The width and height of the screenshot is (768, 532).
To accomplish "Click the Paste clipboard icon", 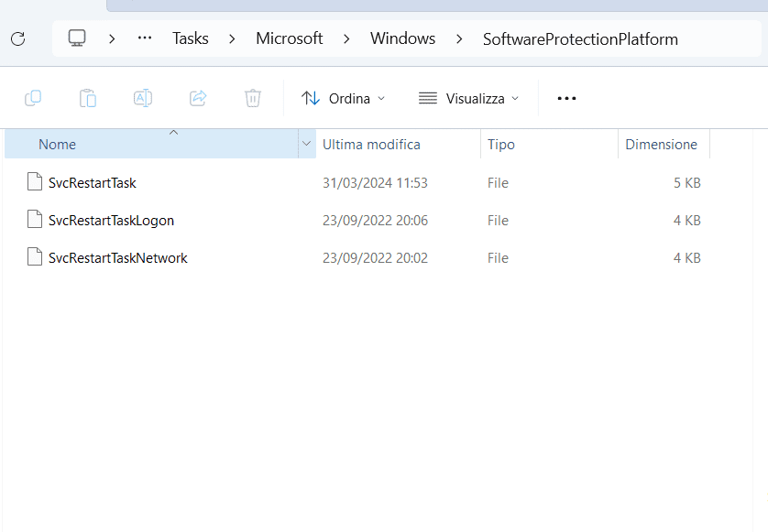I will [88, 98].
